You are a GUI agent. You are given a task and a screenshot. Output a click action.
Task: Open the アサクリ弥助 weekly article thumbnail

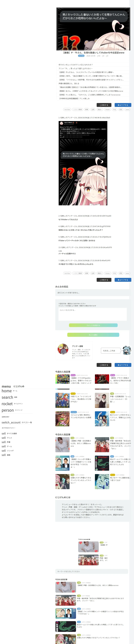coord(102,379)
